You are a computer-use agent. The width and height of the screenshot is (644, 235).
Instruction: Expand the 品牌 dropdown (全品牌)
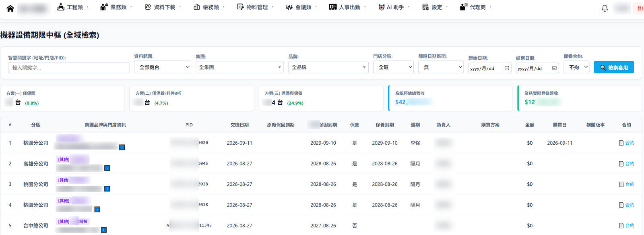328,67
